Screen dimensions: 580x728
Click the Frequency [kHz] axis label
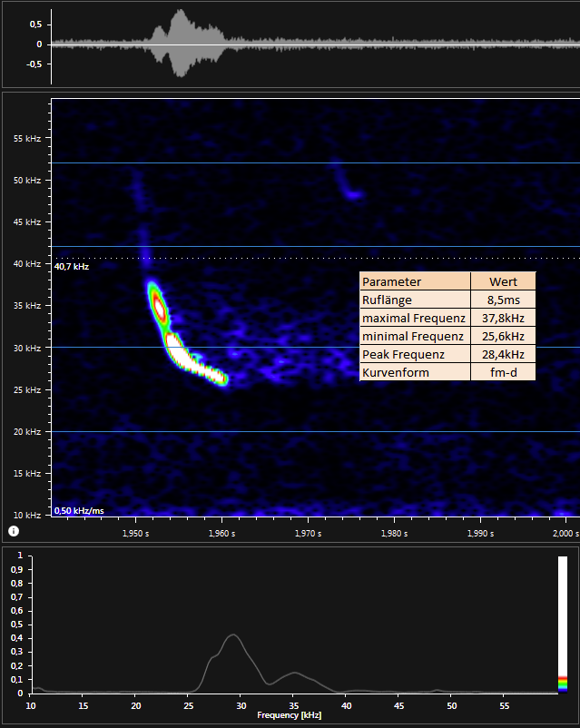pyautogui.click(x=290, y=716)
